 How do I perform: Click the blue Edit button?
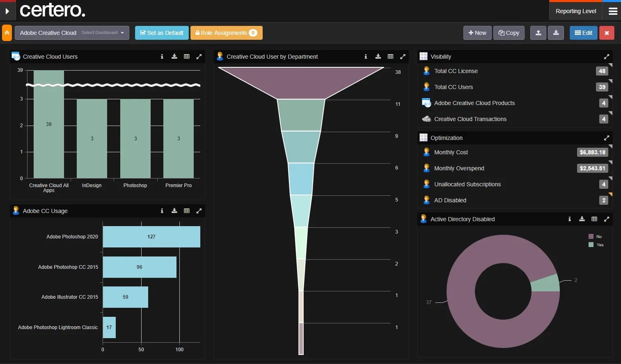pyautogui.click(x=584, y=33)
